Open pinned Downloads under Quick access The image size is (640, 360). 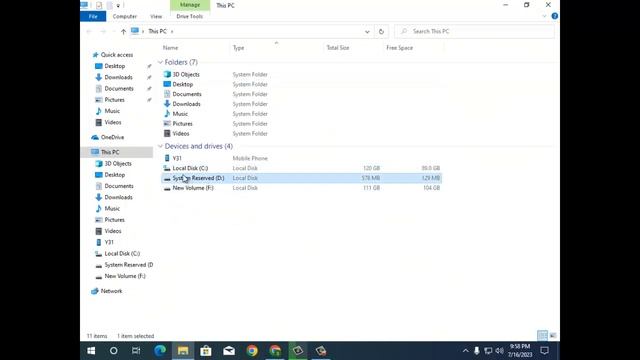coord(118,77)
